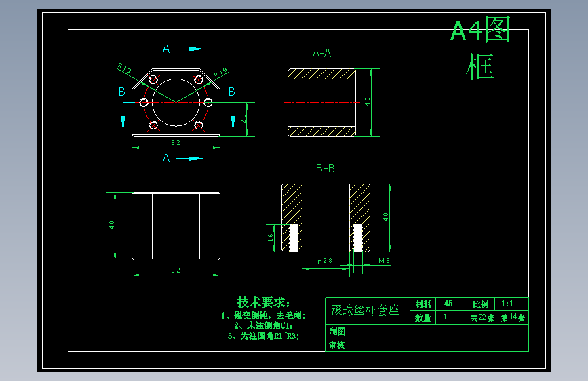The image size is (588, 381).
Task: Click the "比例" cell in title block
Action: [481, 304]
